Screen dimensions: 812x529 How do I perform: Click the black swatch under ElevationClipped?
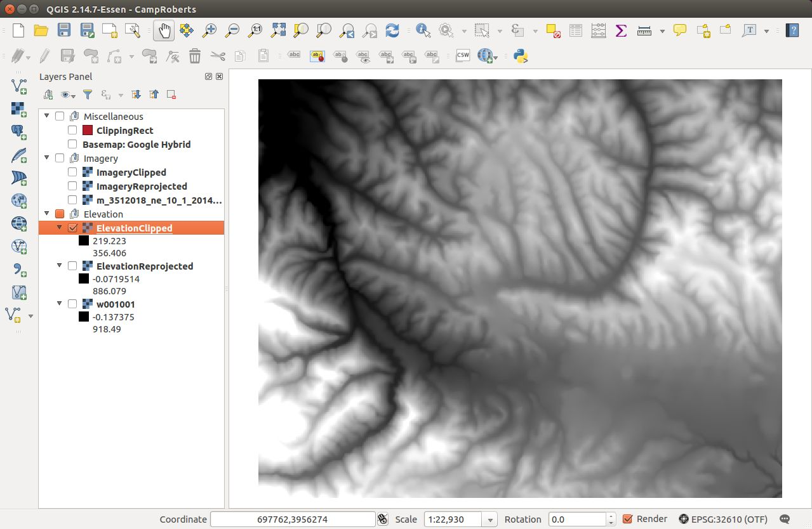(x=84, y=241)
